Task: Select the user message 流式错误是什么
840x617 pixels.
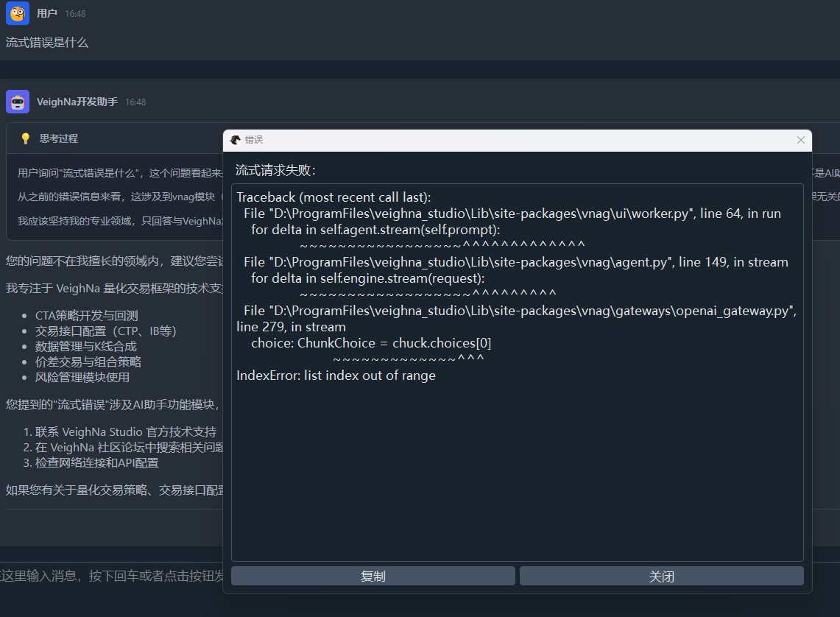Action: pyautogui.click(x=47, y=43)
